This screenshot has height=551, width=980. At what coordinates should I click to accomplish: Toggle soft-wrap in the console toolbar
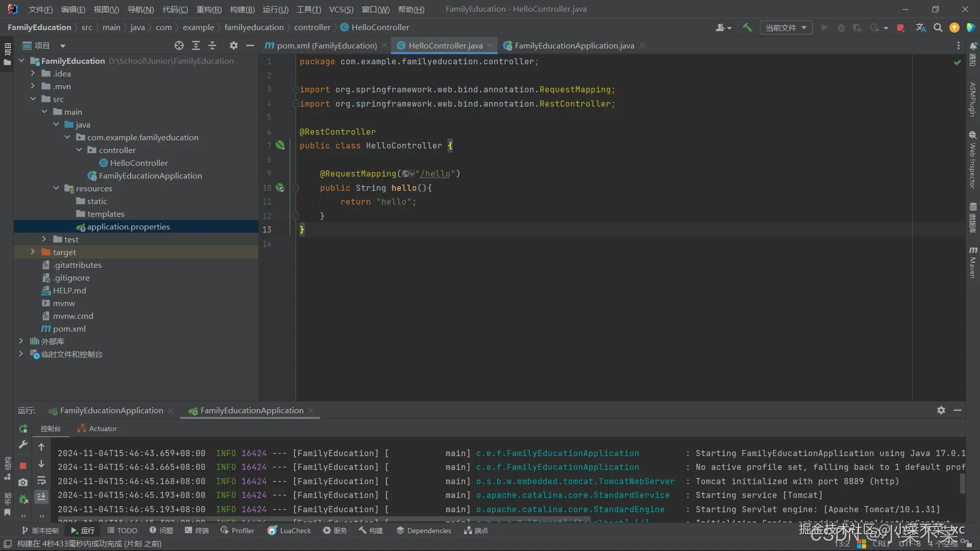[41, 481]
